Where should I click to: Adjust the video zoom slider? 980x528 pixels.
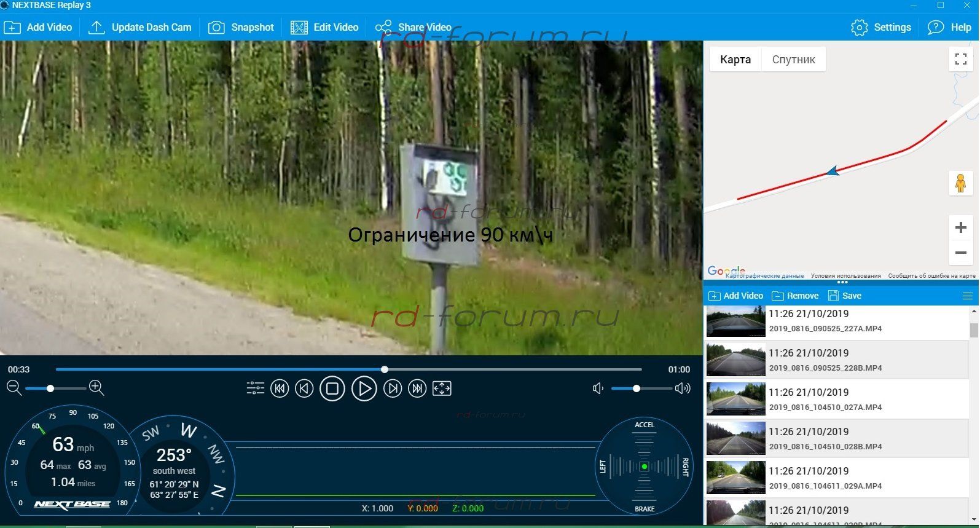pos(55,388)
